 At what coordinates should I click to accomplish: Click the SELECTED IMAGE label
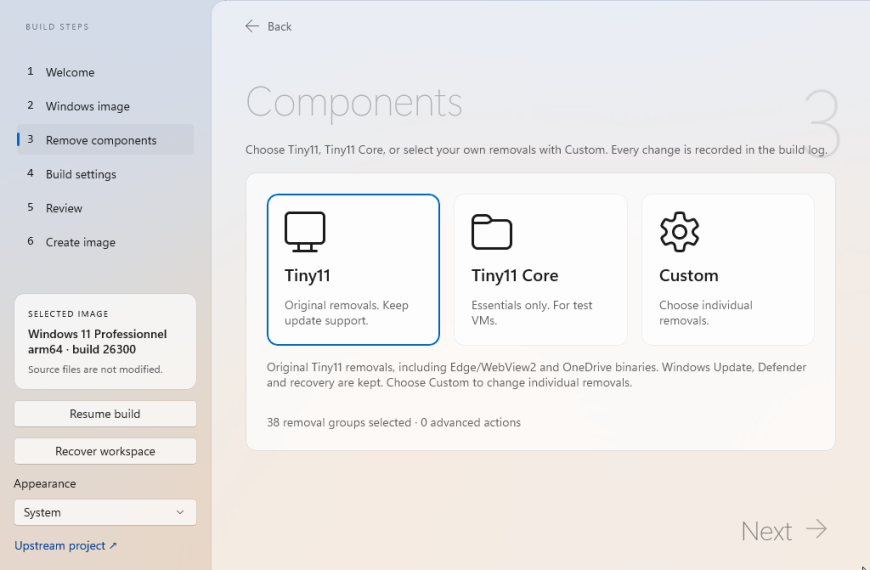(68, 314)
